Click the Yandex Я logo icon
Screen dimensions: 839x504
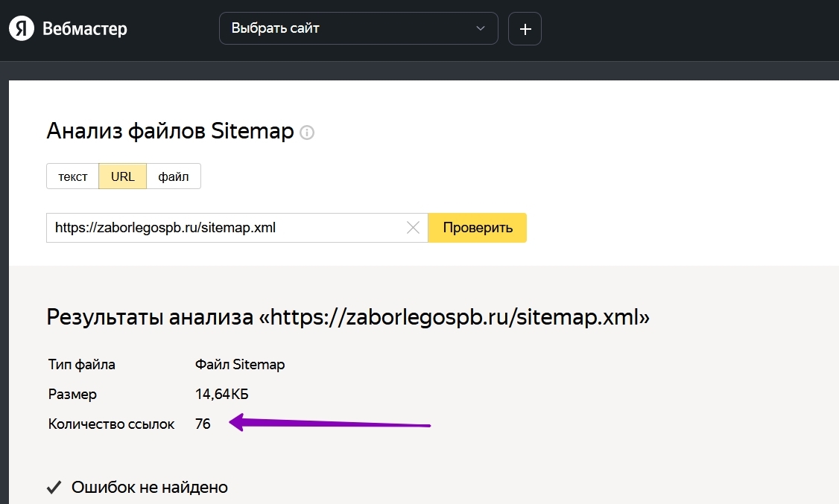tap(21, 29)
